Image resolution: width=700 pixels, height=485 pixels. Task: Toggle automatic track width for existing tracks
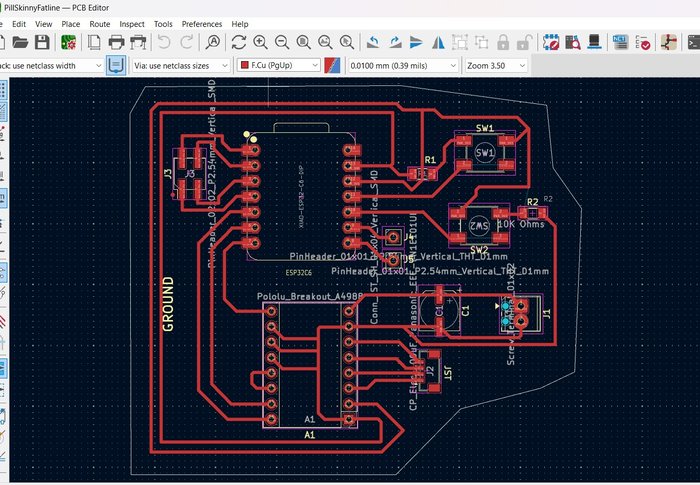tap(116, 65)
